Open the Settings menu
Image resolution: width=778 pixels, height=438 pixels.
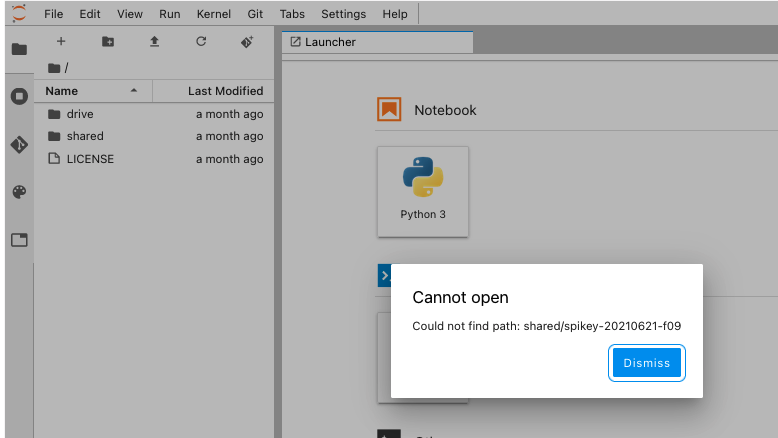(343, 14)
